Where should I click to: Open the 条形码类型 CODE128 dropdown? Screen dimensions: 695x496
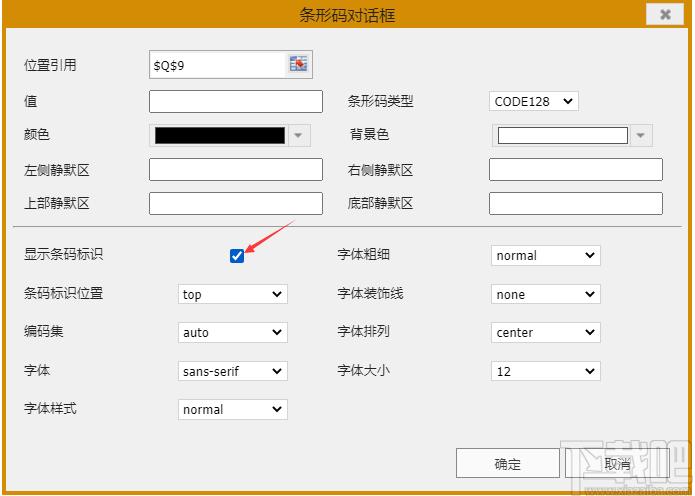(x=534, y=102)
